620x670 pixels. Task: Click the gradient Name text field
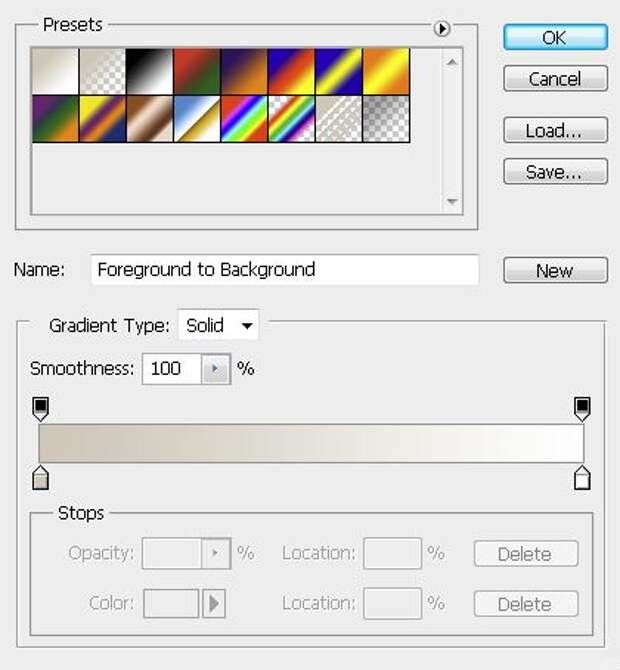(285, 270)
